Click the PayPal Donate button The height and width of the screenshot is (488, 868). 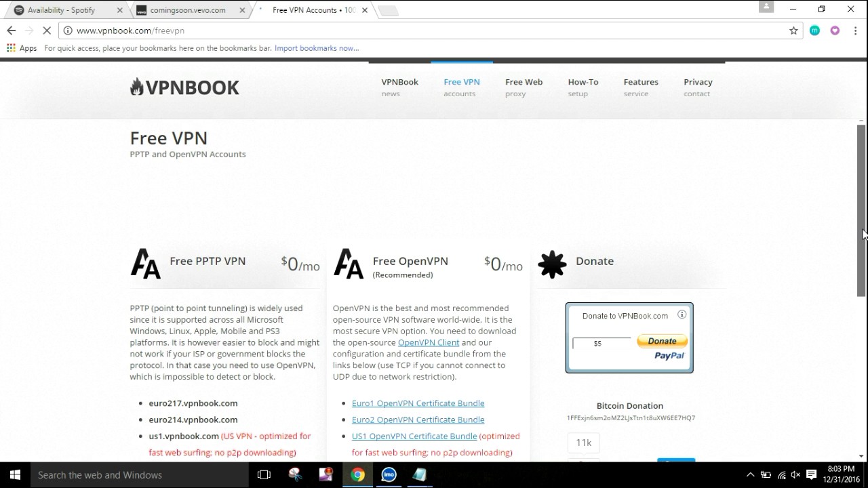662,341
